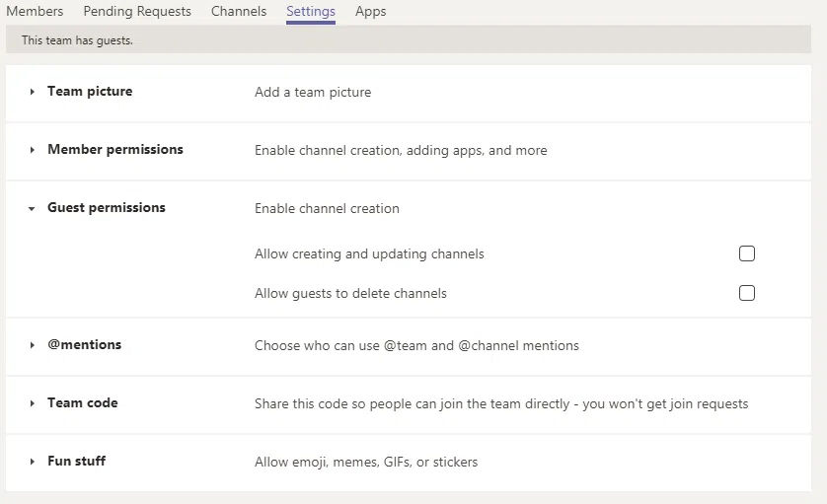Expand the Team code section arrow
This screenshot has height=504, width=827.
33,403
